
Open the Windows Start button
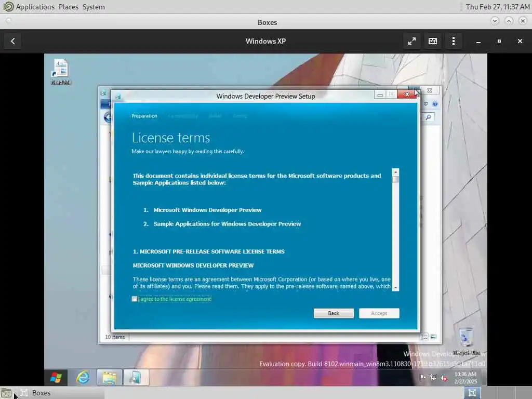pyautogui.click(x=56, y=378)
